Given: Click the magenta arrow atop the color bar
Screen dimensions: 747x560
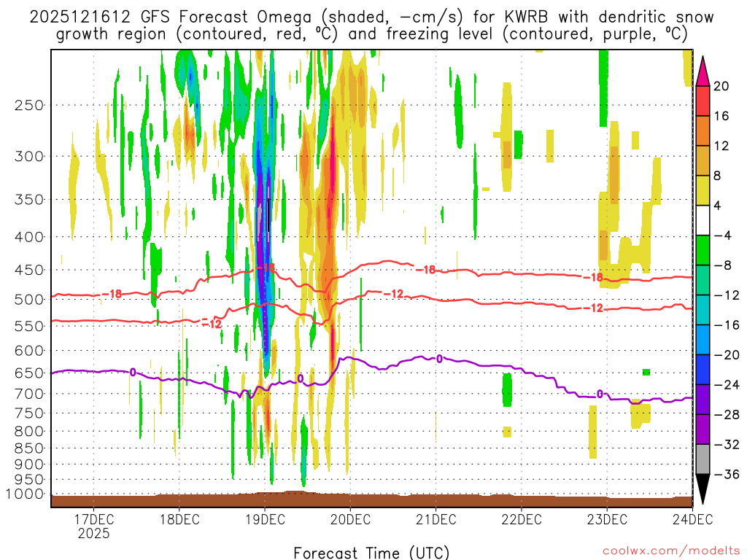Looking at the screenshot, I should pyautogui.click(x=703, y=70).
